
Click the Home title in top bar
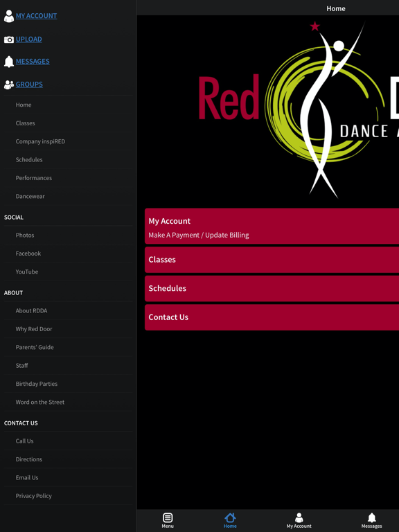(336, 9)
